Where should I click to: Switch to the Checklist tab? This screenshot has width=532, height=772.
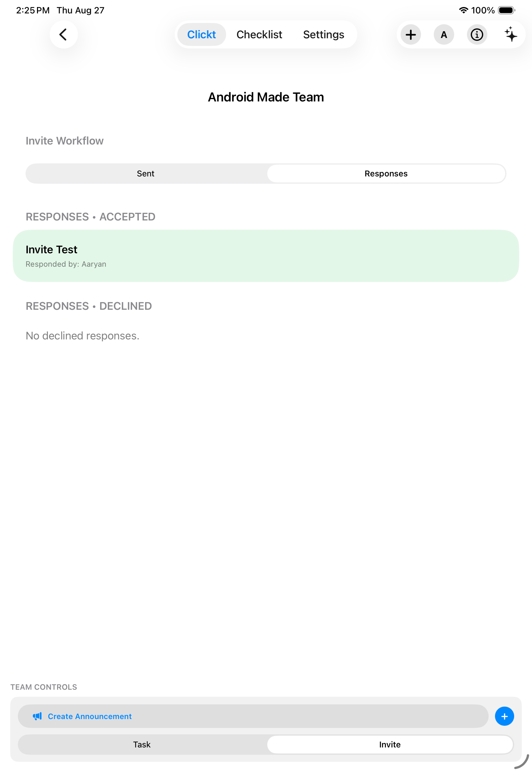click(259, 34)
